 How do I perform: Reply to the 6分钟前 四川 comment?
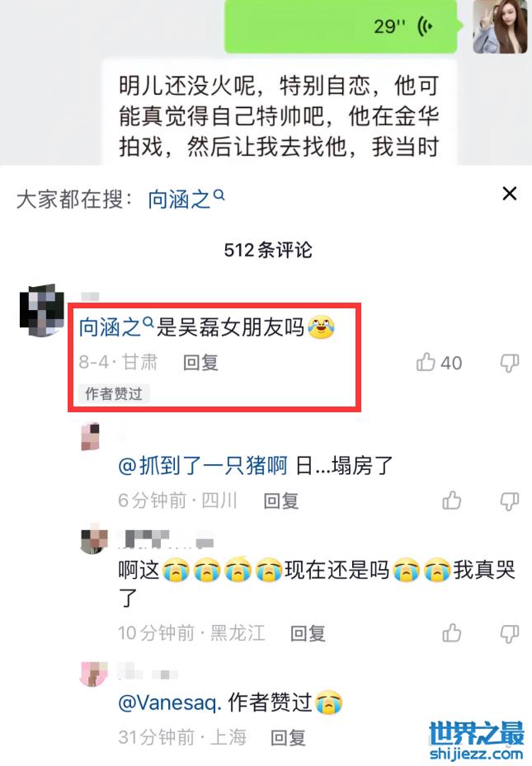(x=281, y=500)
